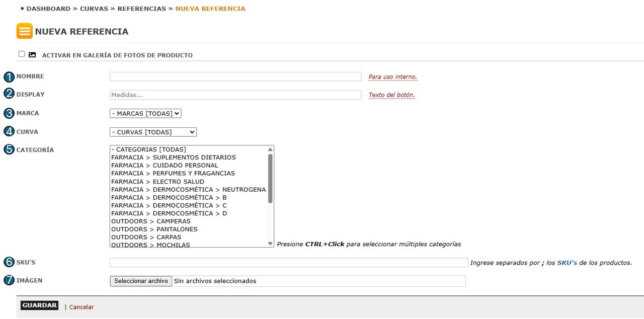Click the category list scrollbar down arrow
The width and height of the screenshot is (644, 319).
coord(271,244)
